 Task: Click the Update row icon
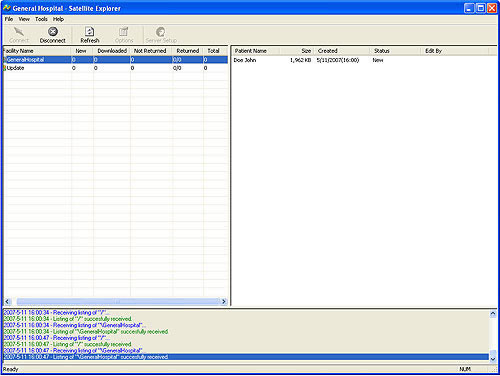(x=5, y=68)
